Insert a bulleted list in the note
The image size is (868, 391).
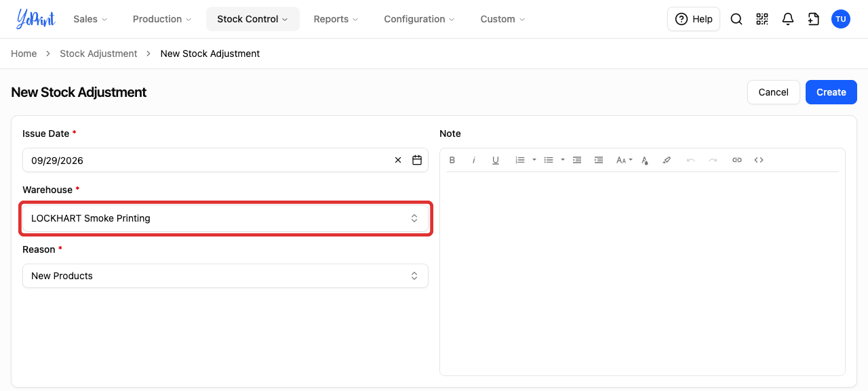pyautogui.click(x=549, y=160)
